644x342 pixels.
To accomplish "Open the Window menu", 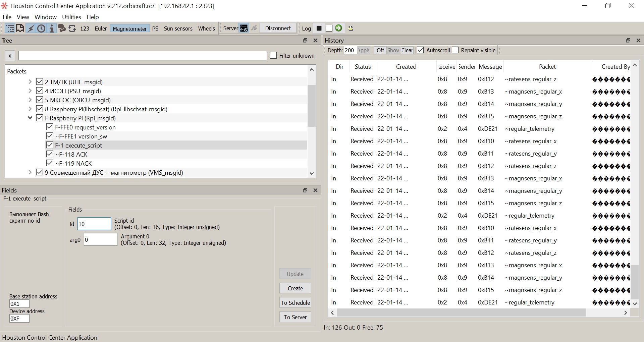I will coord(45,17).
